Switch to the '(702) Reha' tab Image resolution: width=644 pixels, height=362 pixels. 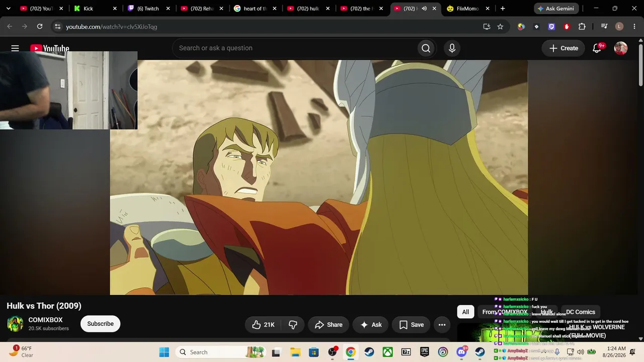(x=201, y=9)
